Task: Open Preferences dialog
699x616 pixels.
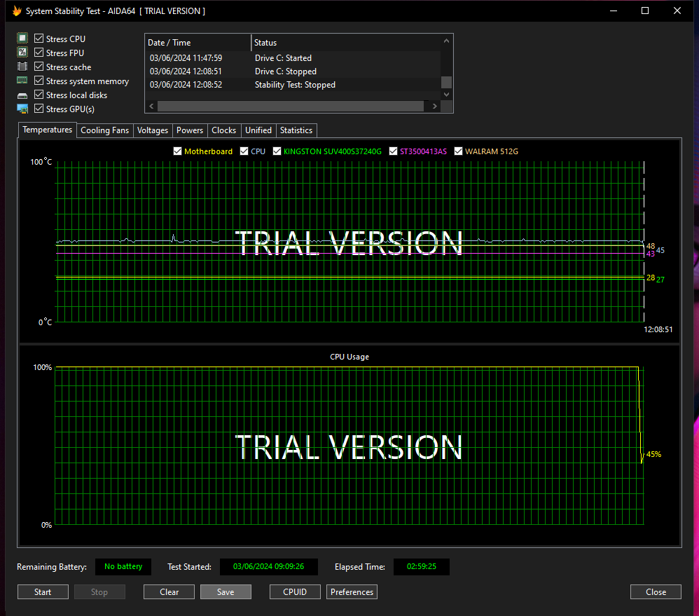Action: [352, 592]
